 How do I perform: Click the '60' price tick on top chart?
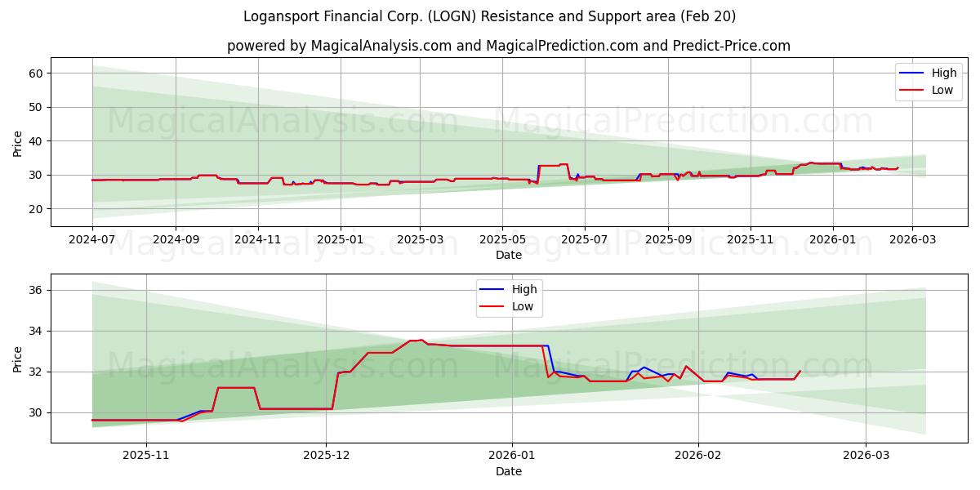[x=38, y=73]
